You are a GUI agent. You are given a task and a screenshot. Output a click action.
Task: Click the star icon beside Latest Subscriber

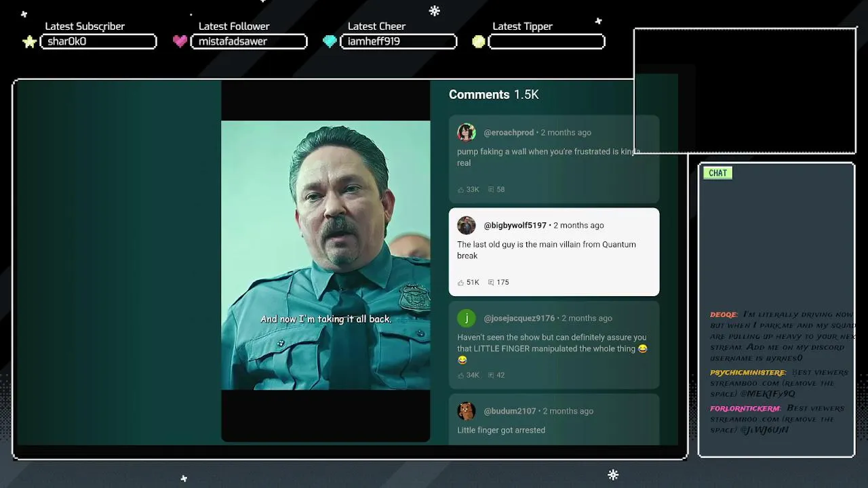[29, 42]
